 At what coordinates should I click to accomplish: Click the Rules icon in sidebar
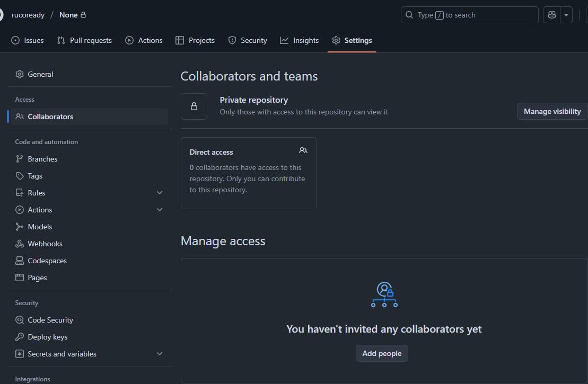coord(20,193)
